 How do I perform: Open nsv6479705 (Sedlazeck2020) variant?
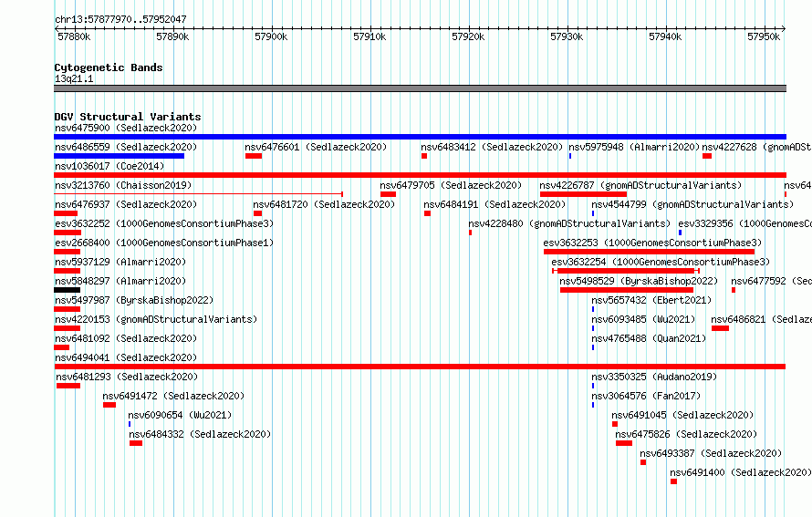(x=451, y=185)
